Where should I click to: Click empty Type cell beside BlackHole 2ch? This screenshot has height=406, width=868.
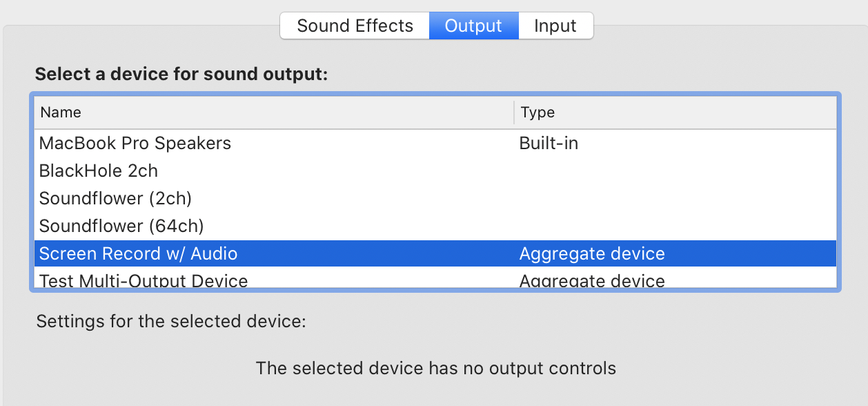point(621,171)
